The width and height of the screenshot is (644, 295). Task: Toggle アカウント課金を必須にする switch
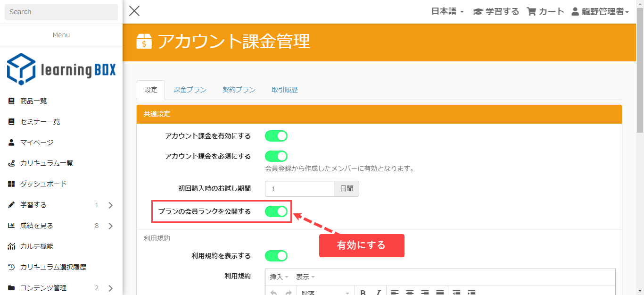coord(276,156)
